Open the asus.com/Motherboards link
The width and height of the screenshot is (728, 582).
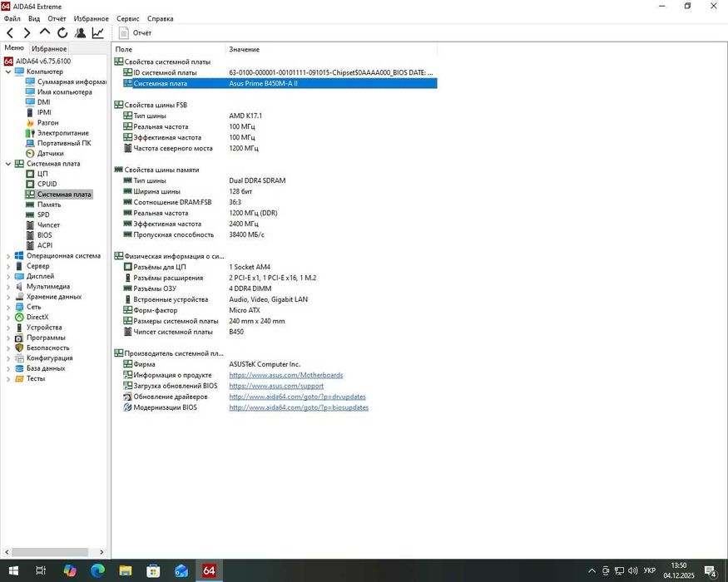point(286,375)
